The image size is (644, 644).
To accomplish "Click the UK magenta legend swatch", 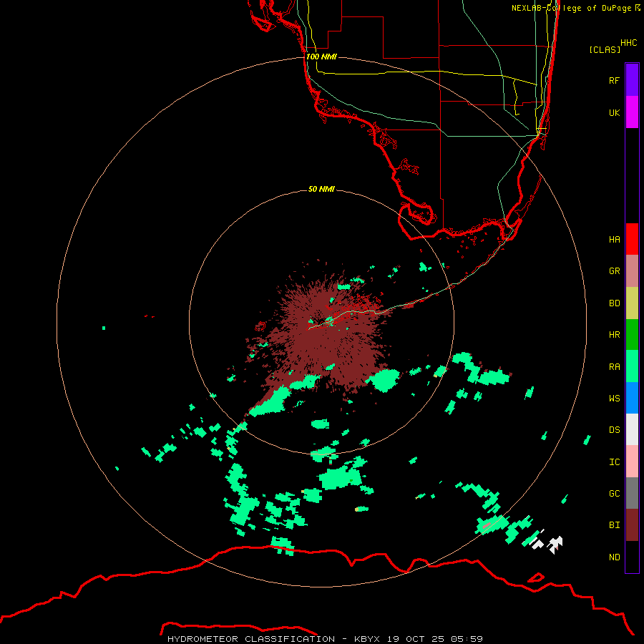I will [x=632, y=112].
